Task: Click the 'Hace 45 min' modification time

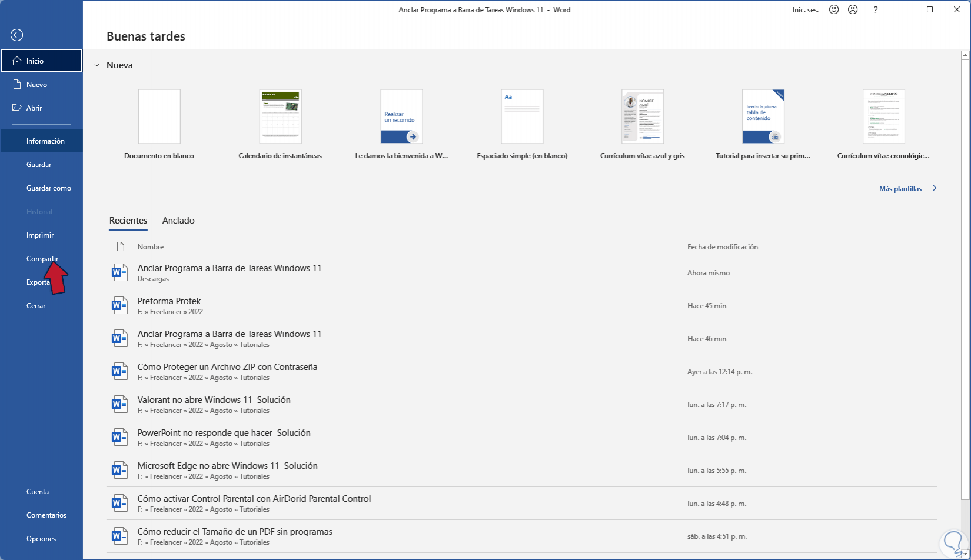Action: pos(707,306)
